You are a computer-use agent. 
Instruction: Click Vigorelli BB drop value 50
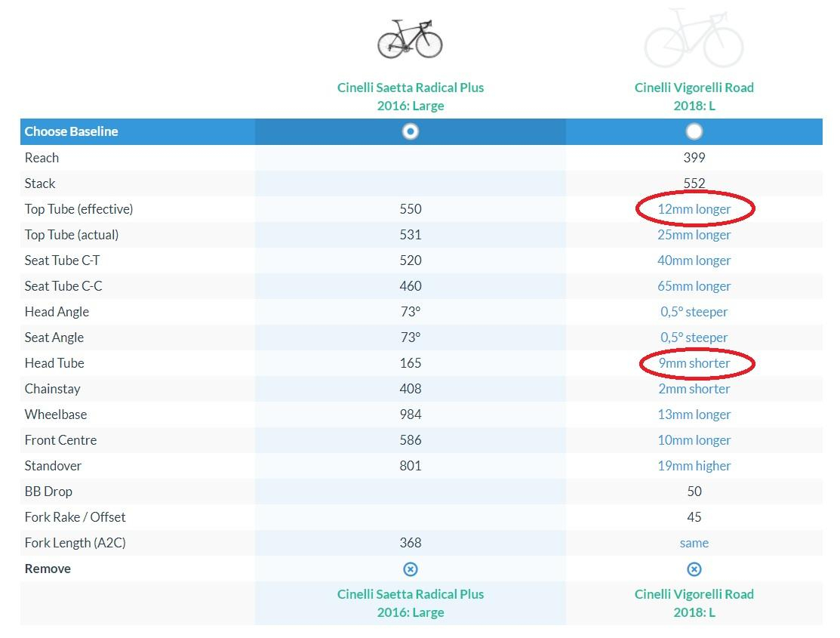pos(694,492)
